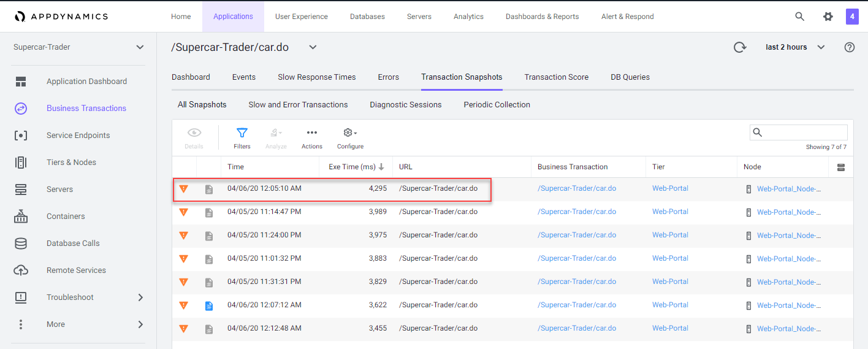Click the Business Transactions sidebar icon
The height and width of the screenshot is (349, 868).
click(x=21, y=109)
